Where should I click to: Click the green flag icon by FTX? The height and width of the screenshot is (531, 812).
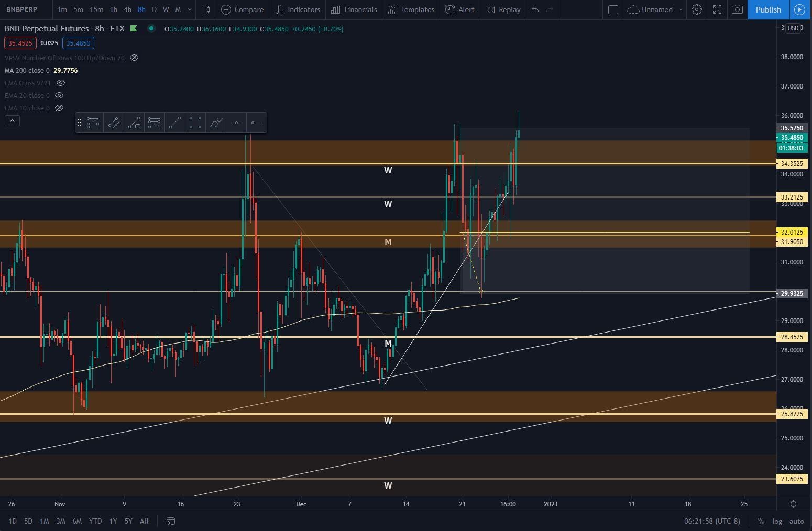(134, 28)
